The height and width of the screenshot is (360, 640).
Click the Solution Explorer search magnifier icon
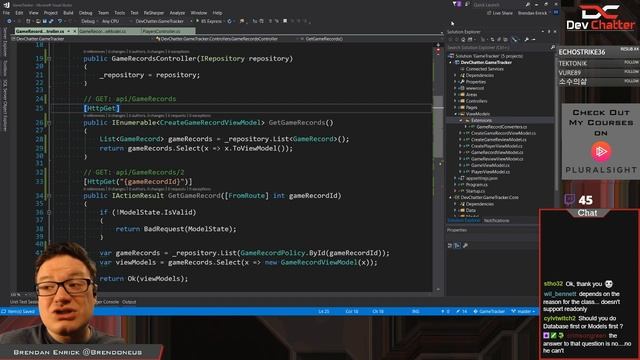[552, 48]
